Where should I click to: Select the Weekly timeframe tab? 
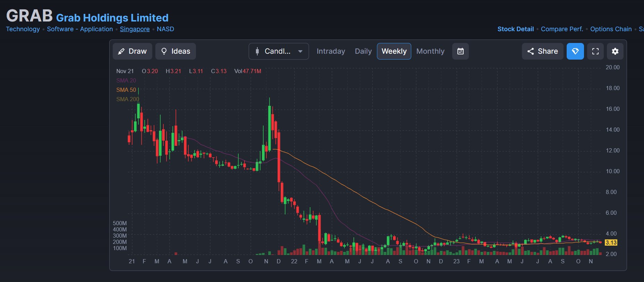click(x=394, y=51)
